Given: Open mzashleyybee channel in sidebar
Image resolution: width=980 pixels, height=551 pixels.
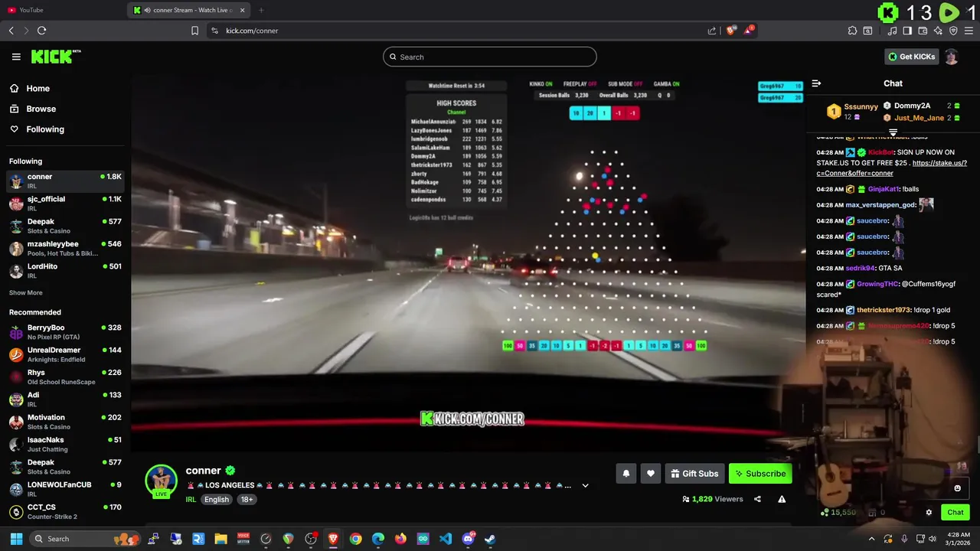Looking at the screenshot, I should coord(65,248).
